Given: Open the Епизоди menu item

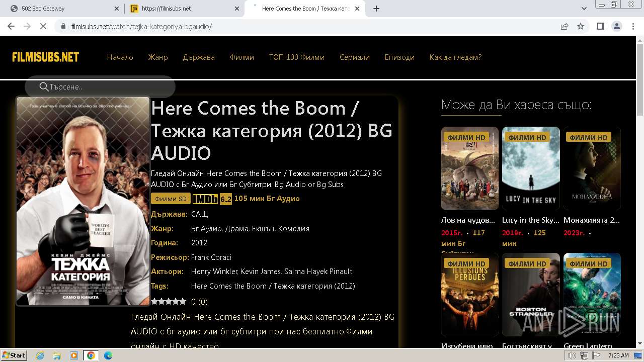Looking at the screenshot, I should click(399, 57).
